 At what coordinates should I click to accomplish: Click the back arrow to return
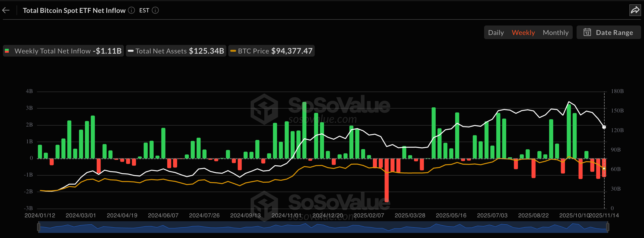coord(6,10)
